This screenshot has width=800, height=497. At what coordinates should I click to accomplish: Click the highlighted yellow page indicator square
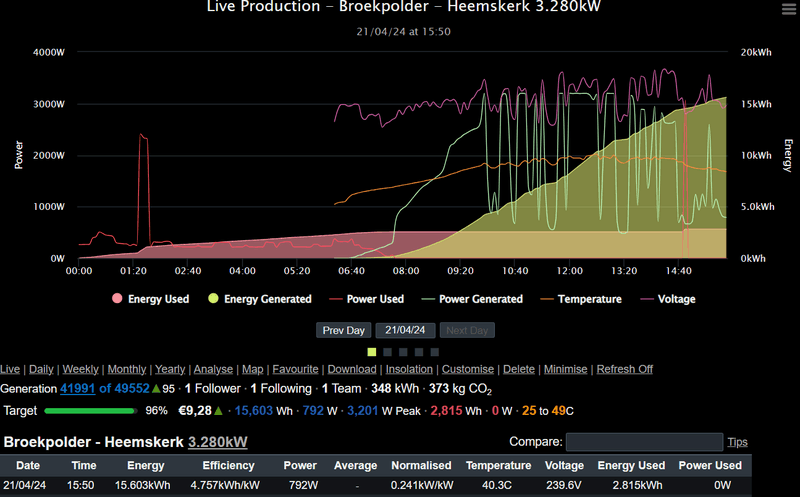(x=372, y=352)
